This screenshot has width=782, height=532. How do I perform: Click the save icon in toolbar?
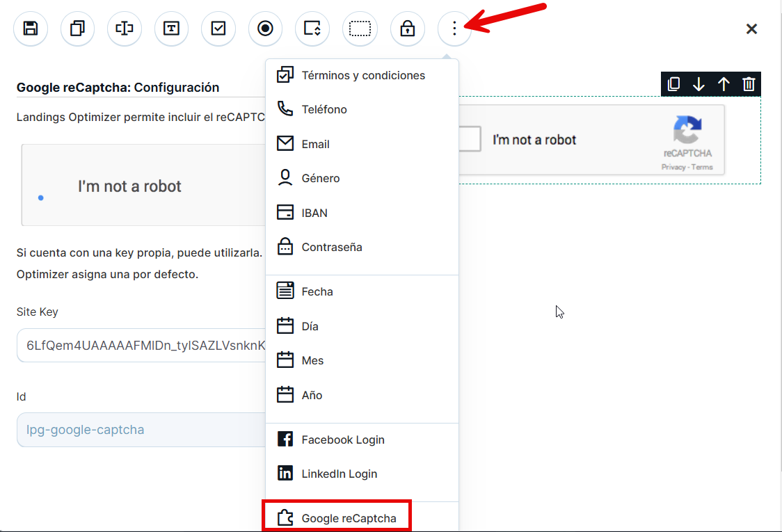tap(31, 29)
